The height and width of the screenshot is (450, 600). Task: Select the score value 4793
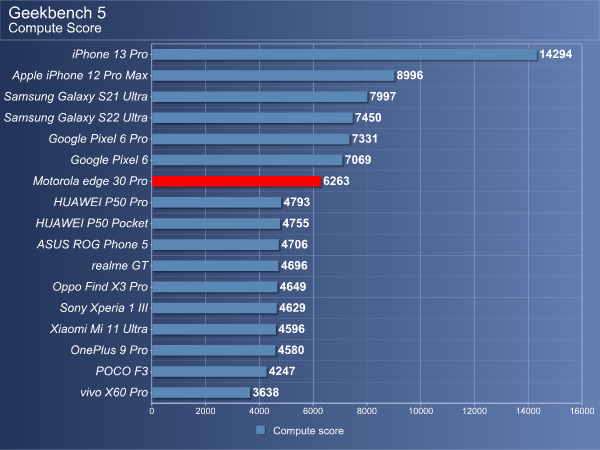coord(297,202)
